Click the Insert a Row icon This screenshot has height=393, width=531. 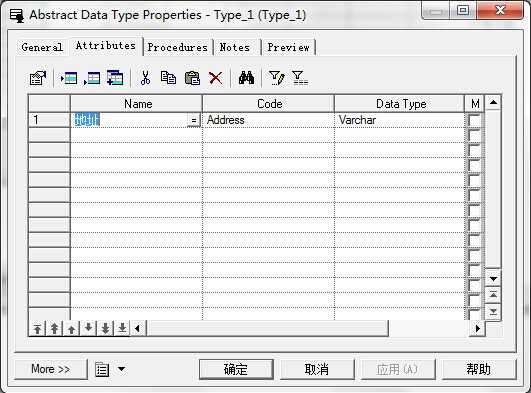click(69, 78)
